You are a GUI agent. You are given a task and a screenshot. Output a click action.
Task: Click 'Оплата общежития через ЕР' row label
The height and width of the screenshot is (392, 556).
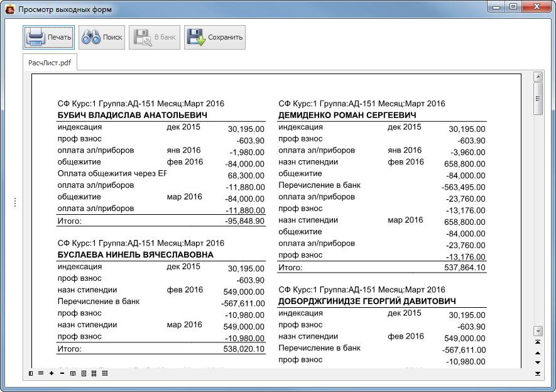(x=112, y=173)
